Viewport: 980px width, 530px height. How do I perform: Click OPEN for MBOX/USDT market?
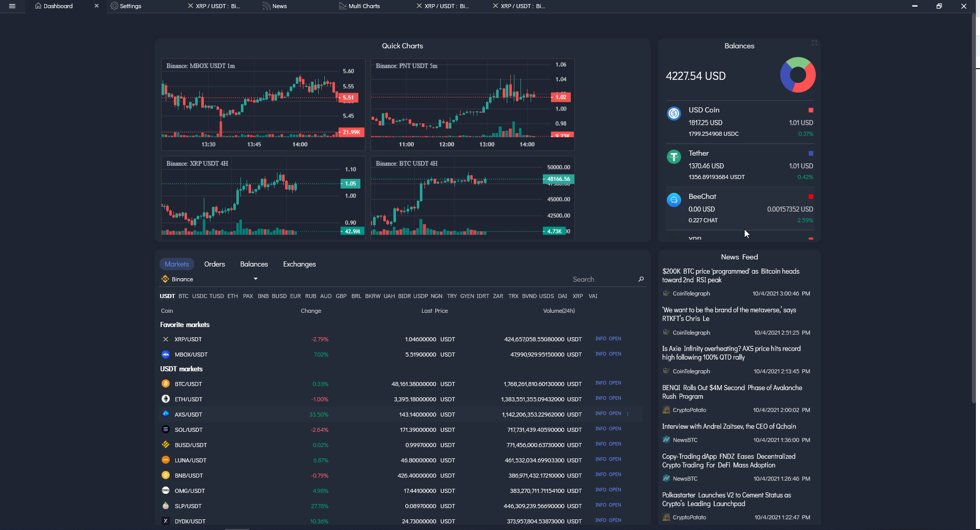click(x=615, y=354)
